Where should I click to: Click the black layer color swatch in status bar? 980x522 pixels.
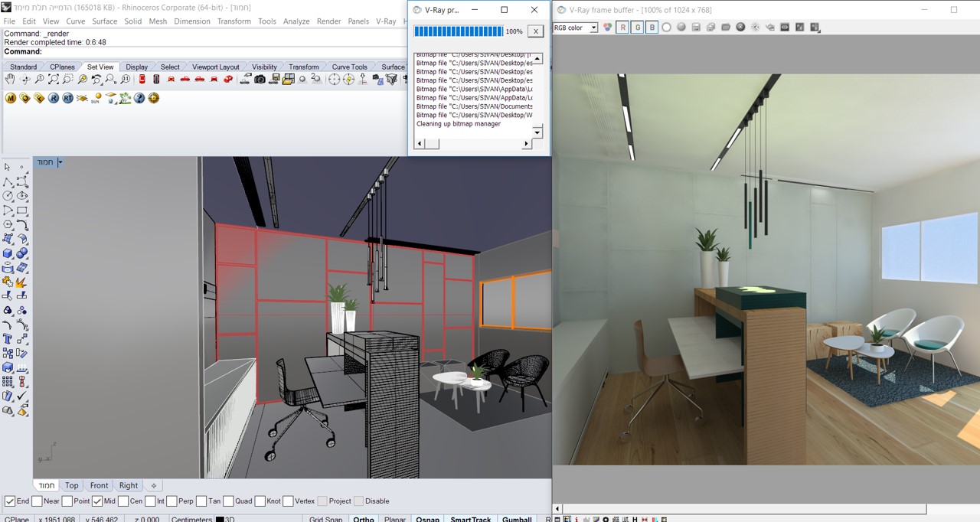[220, 520]
